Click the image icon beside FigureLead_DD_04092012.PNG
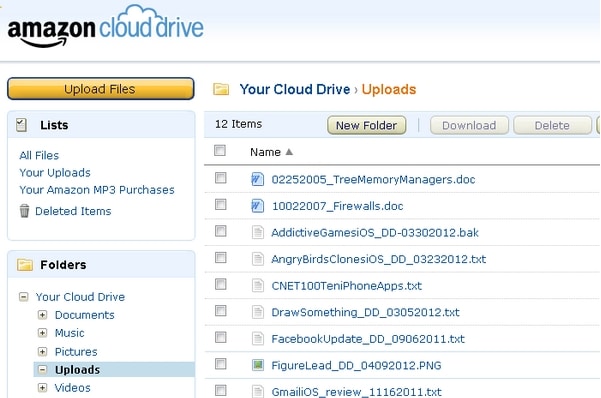Screen dimensions: 601x398 coord(258,365)
